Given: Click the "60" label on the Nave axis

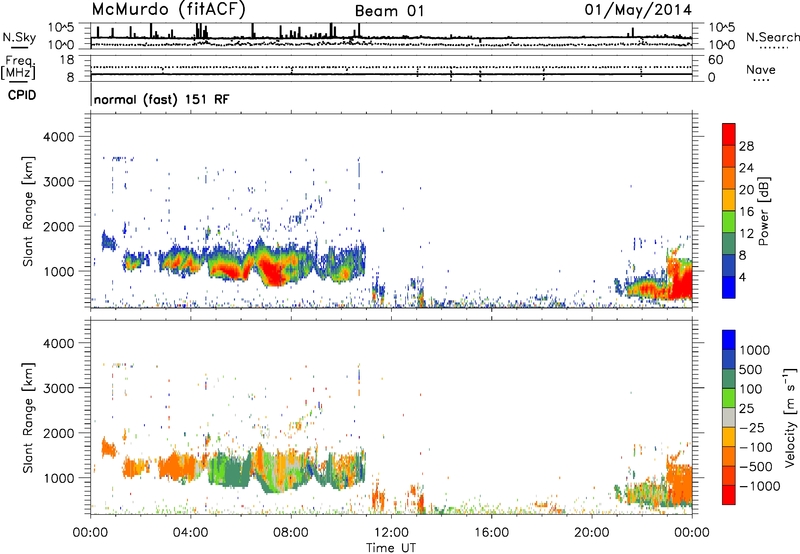Looking at the screenshot, I should (x=715, y=60).
